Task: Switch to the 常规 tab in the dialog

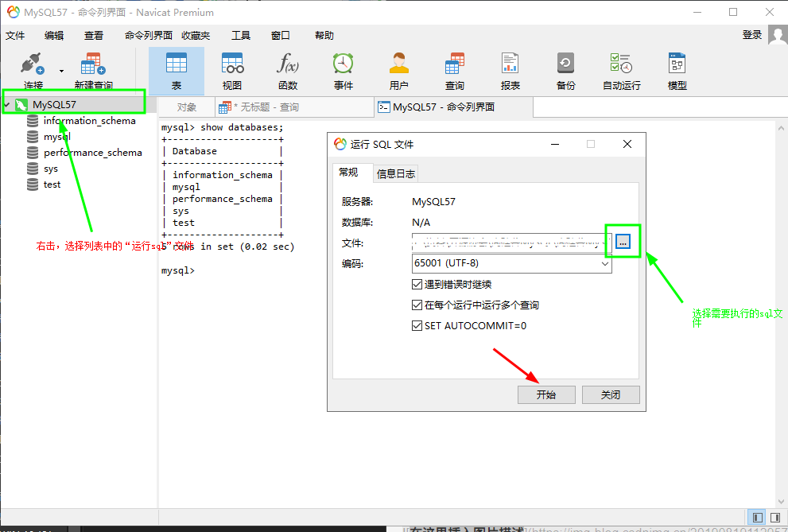Action: click(x=352, y=173)
